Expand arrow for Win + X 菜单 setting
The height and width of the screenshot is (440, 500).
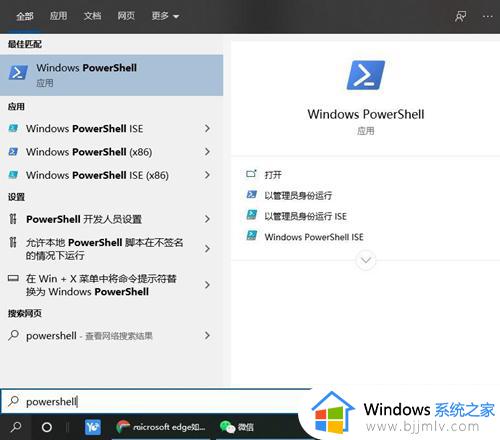pos(207,285)
